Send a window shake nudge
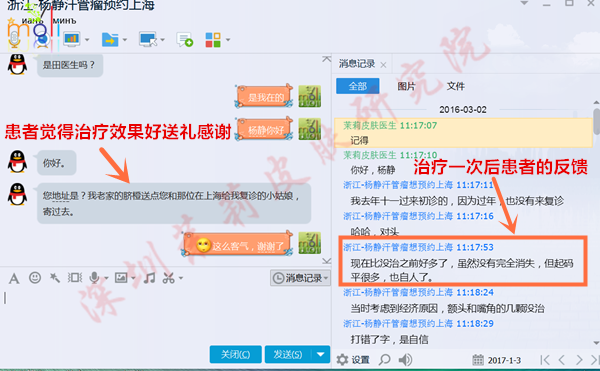600x371 pixels. [55, 278]
